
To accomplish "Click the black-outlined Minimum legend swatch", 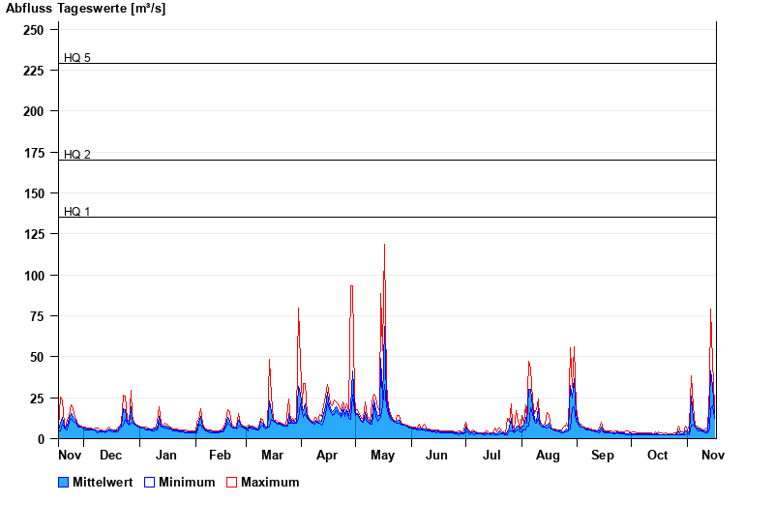I will point(149,482).
